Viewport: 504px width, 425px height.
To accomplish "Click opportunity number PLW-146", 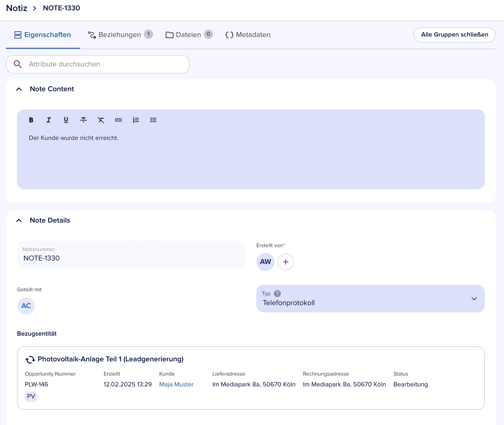I will 37,384.
